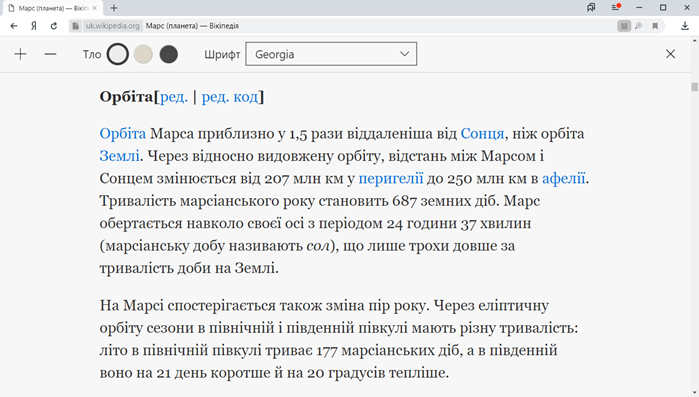Bookmark this page with bookmark icon
699x397 pixels.
click(655, 26)
